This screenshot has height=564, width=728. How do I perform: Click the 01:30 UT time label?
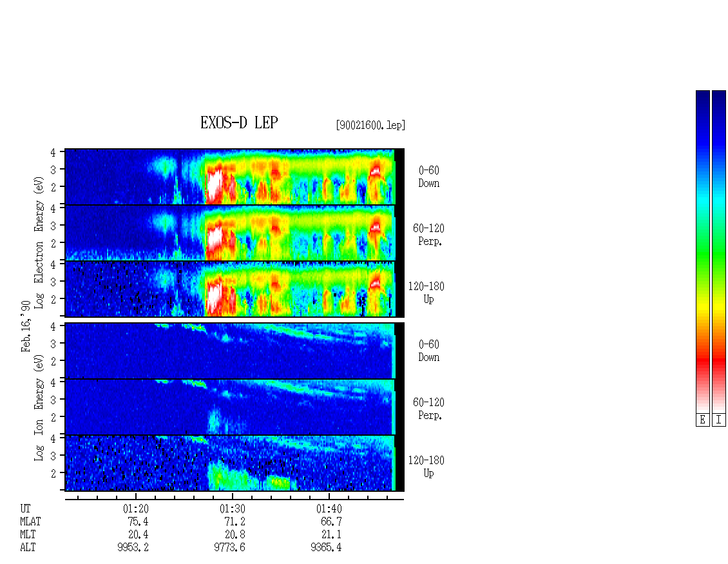(232, 509)
